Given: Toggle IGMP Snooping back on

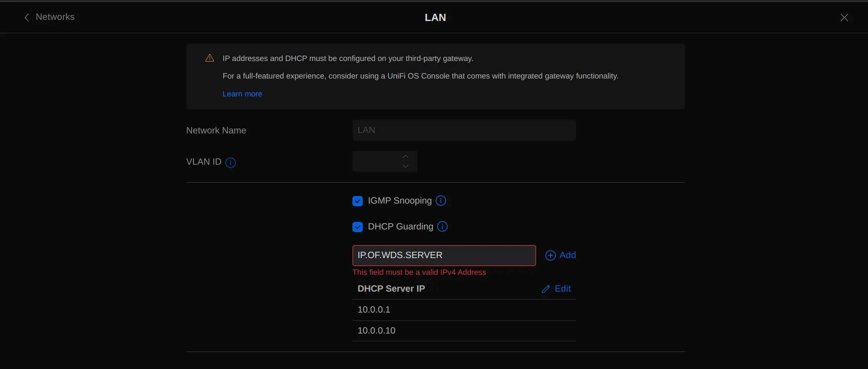Looking at the screenshot, I should coord(357,201).
